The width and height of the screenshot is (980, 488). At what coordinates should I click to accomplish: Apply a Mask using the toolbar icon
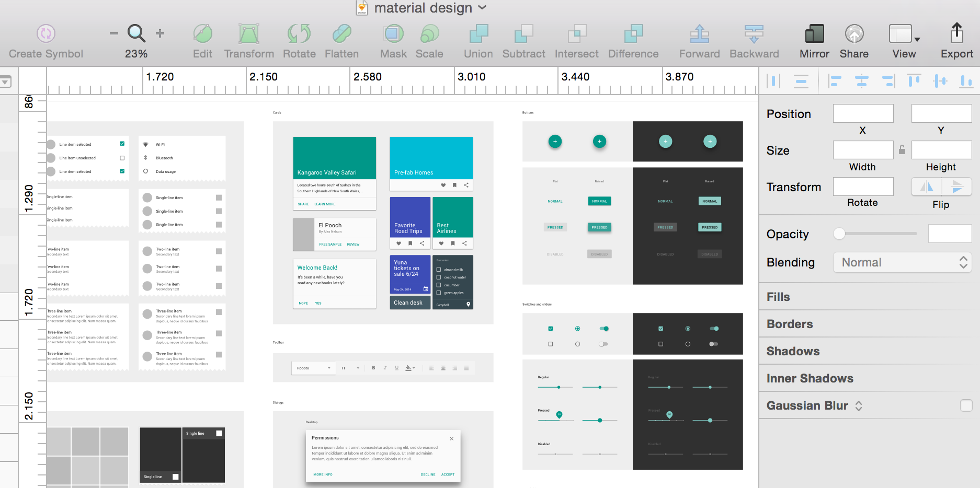(392, 34)
